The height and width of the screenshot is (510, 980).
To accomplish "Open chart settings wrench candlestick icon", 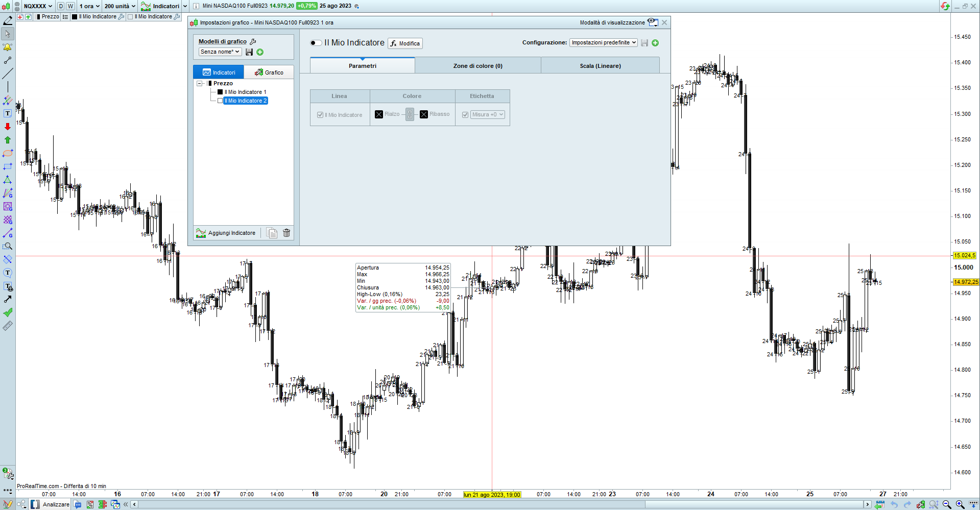I will click(921, 504).
